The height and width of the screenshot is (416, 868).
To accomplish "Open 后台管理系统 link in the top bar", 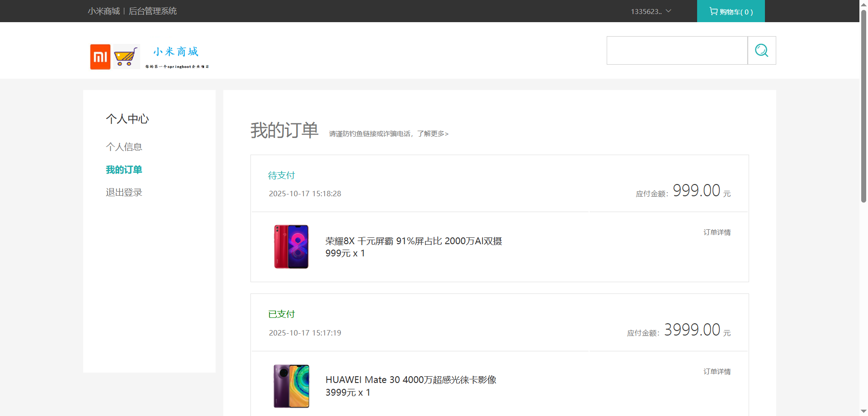I will coord(153,11).
